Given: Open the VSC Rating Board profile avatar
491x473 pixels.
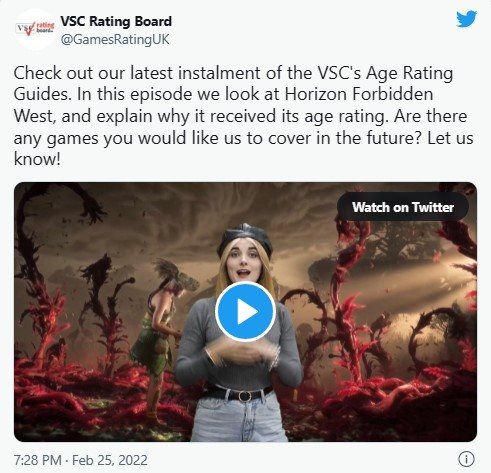Looking at the screenshot, I should [35, 29].
